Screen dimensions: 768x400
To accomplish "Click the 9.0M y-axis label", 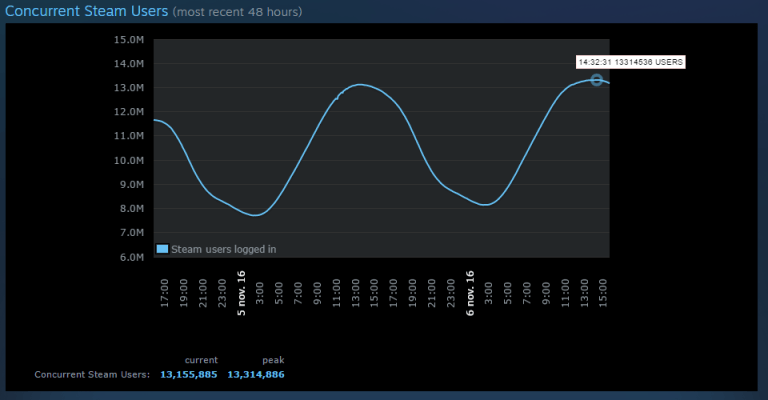I will click(131, 185).
